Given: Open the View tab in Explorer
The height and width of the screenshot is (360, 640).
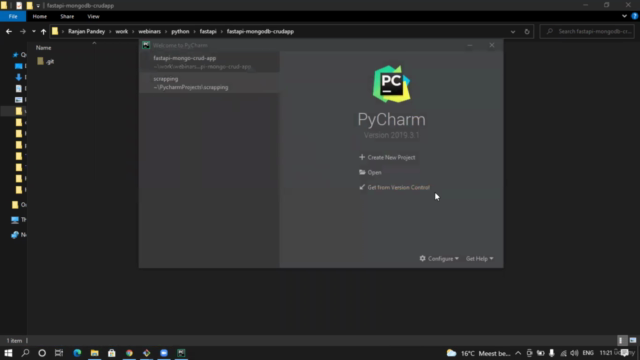Looking at the screenshot, I should [x=93, y=16].
